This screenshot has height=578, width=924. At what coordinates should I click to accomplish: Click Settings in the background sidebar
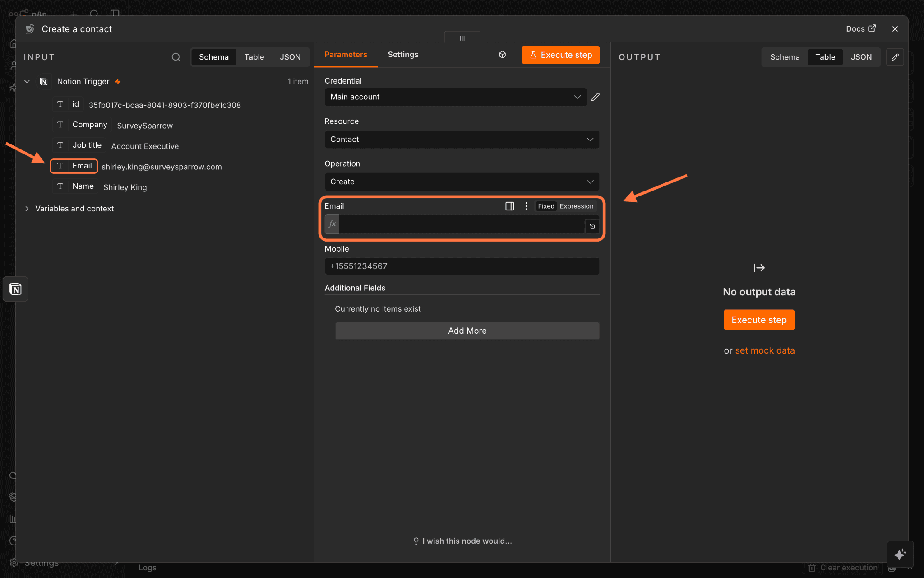[x=42, y=563]
